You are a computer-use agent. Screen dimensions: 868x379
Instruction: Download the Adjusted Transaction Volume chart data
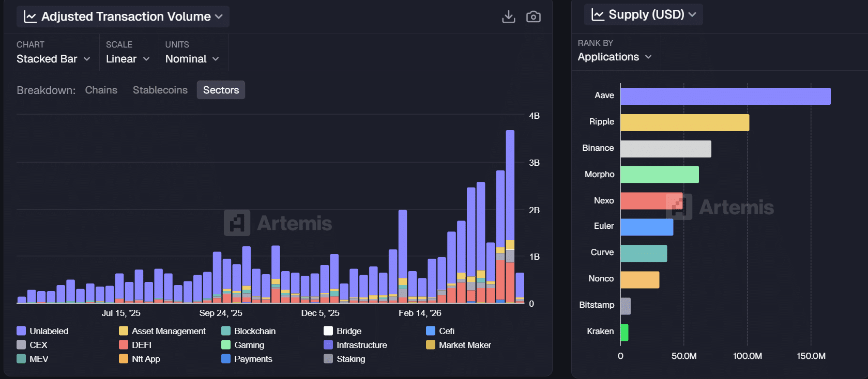509,17
